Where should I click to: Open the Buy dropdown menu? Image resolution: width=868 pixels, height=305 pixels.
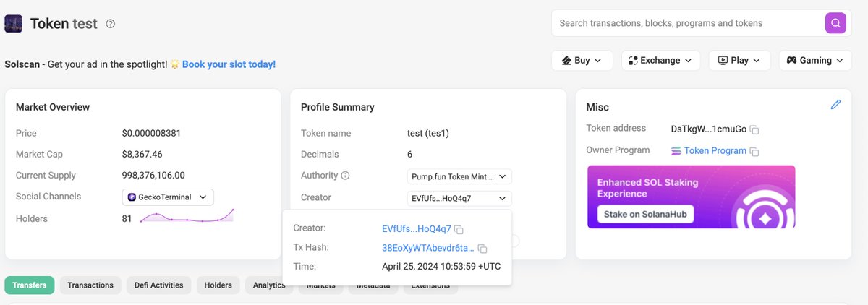pyautogui.click(x=582, y=61)
